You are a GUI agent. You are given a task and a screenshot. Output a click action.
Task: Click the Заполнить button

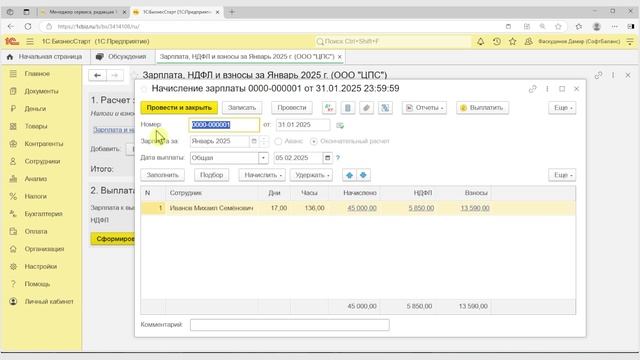click(x=162, y=175)
